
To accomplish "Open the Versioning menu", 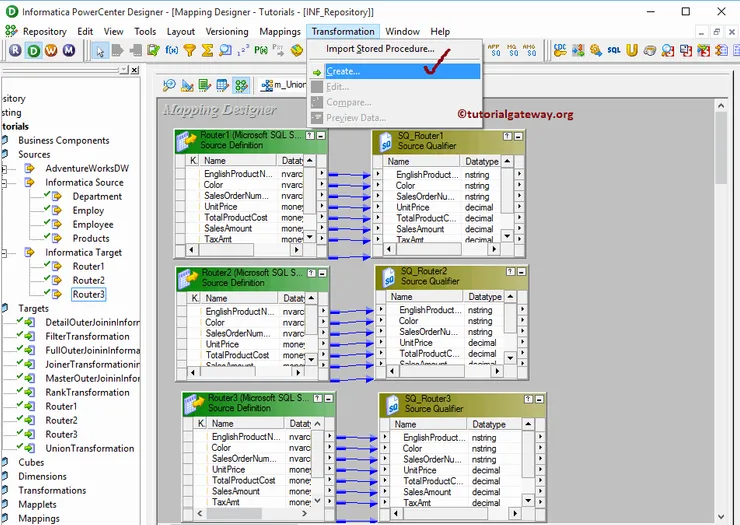I will click(x=227, y=32).
